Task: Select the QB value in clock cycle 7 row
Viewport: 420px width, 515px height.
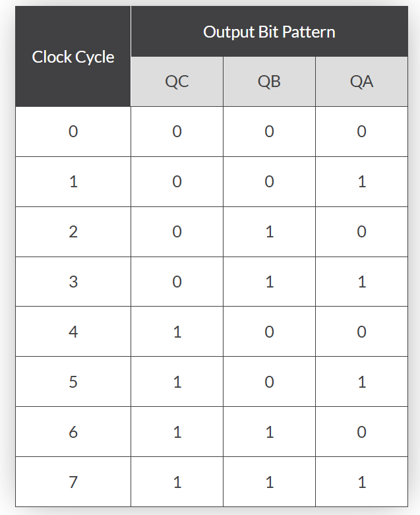Action: coord(269,482)
